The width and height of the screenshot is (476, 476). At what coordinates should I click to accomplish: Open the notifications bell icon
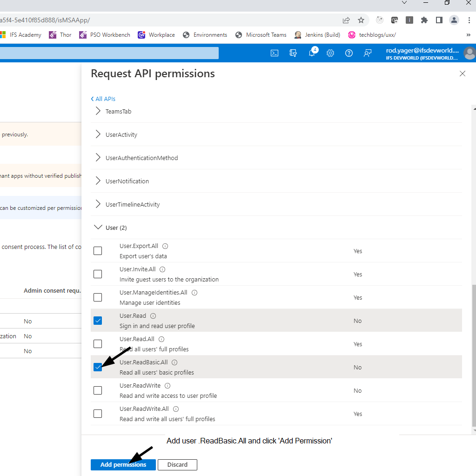coord(312,53)
